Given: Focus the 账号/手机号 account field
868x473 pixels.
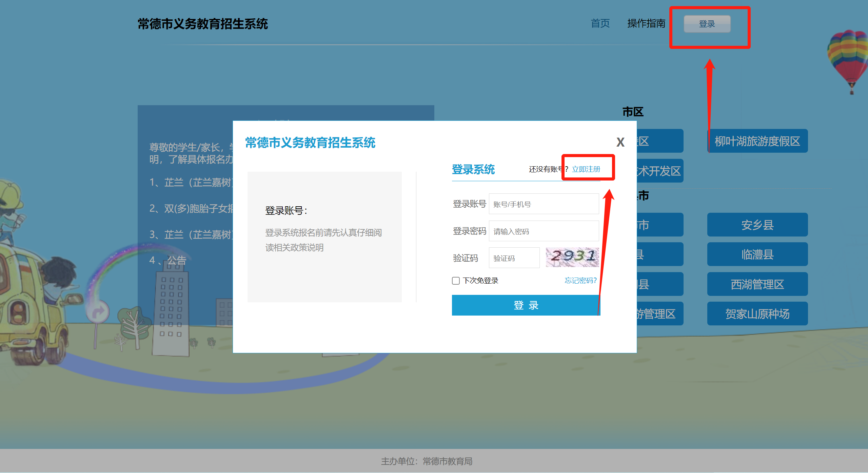Looking at the screenshot, I should click(x=544, y=204).
